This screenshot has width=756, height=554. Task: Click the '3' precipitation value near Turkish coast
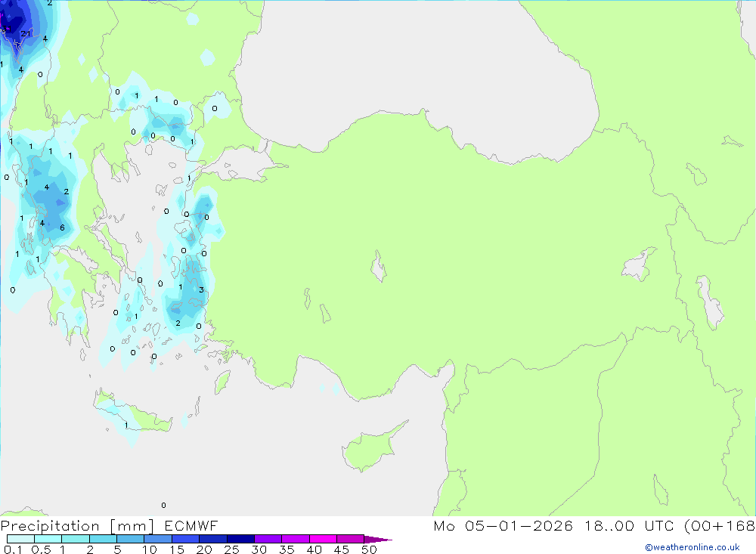[201, 289]
